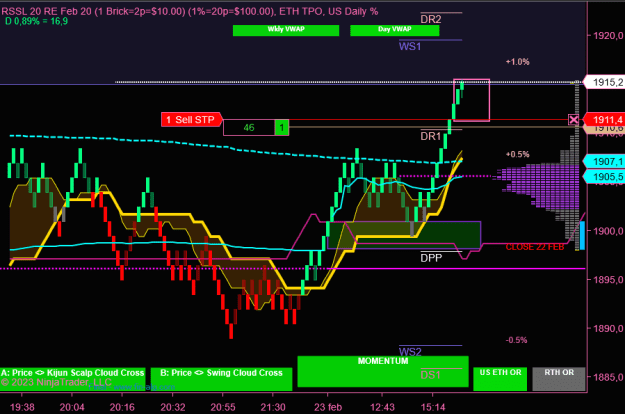Click the DR2 pivot label
Screen dimensions: 625x414
pos(430,19)
